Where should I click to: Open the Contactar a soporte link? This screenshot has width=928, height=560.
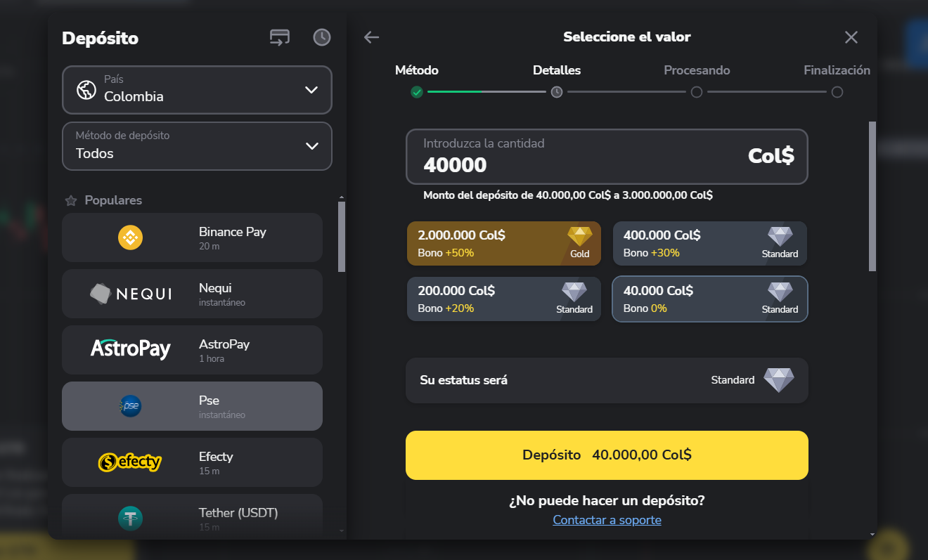607,520
